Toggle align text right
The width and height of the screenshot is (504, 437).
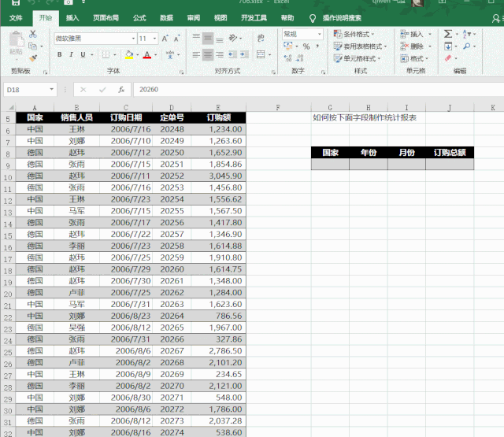click(220, 54)
